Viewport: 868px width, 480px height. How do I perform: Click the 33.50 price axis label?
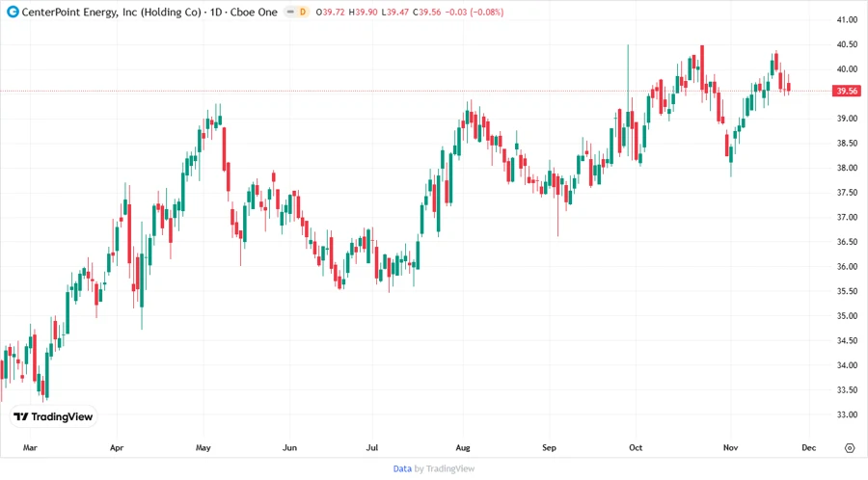pos(847,389)
